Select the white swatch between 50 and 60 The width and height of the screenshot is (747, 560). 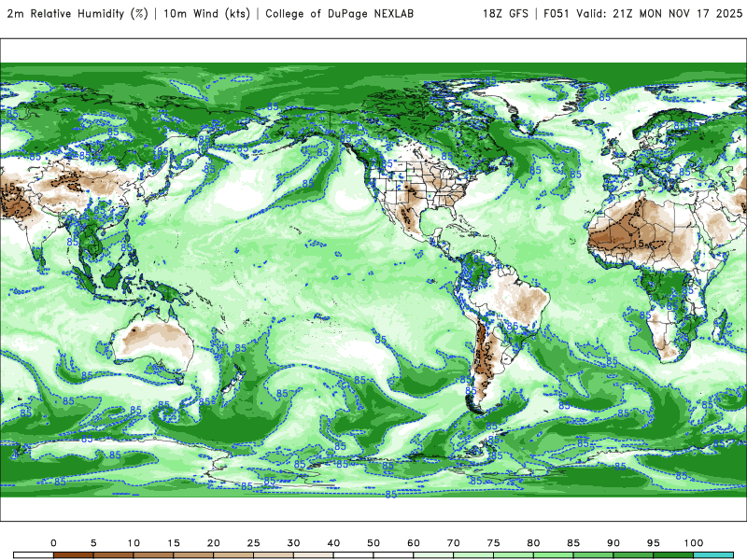click(x=393, y=555)
